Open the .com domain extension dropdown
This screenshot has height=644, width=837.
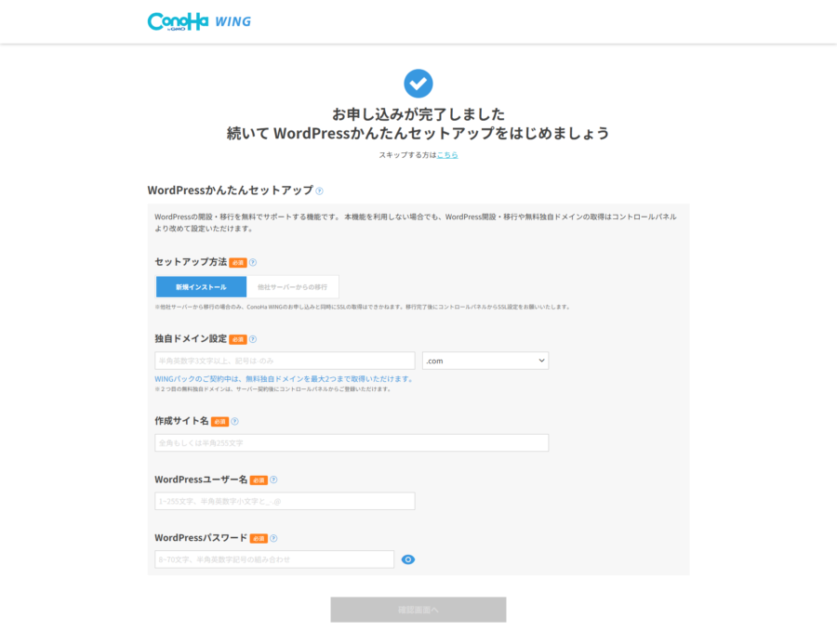pos(485,361)
